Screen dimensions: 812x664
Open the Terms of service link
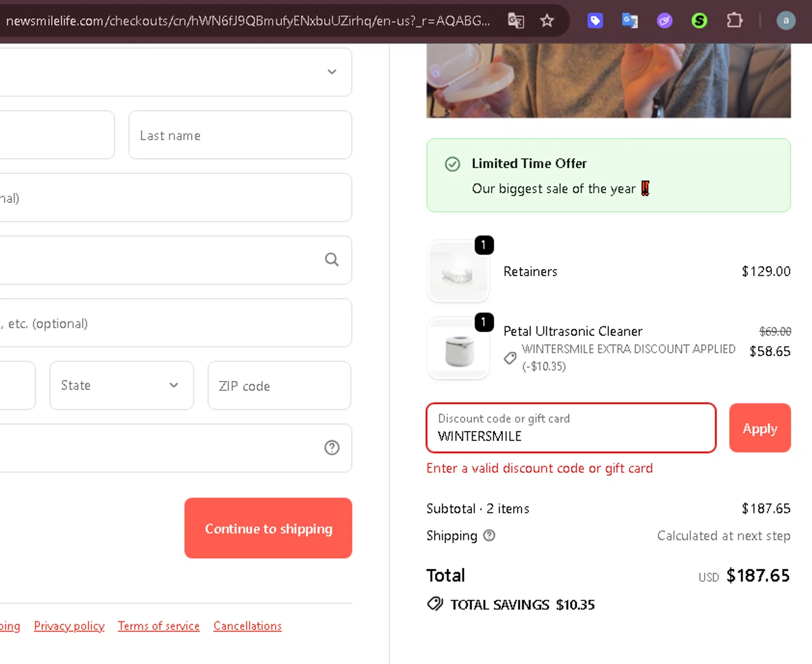[x=159, y=626]
